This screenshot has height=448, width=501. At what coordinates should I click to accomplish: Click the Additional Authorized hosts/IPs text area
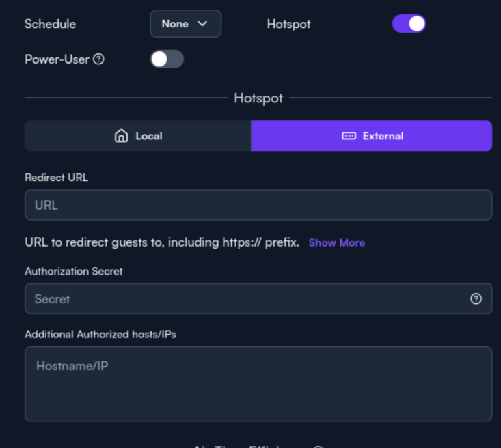[258, 384]
